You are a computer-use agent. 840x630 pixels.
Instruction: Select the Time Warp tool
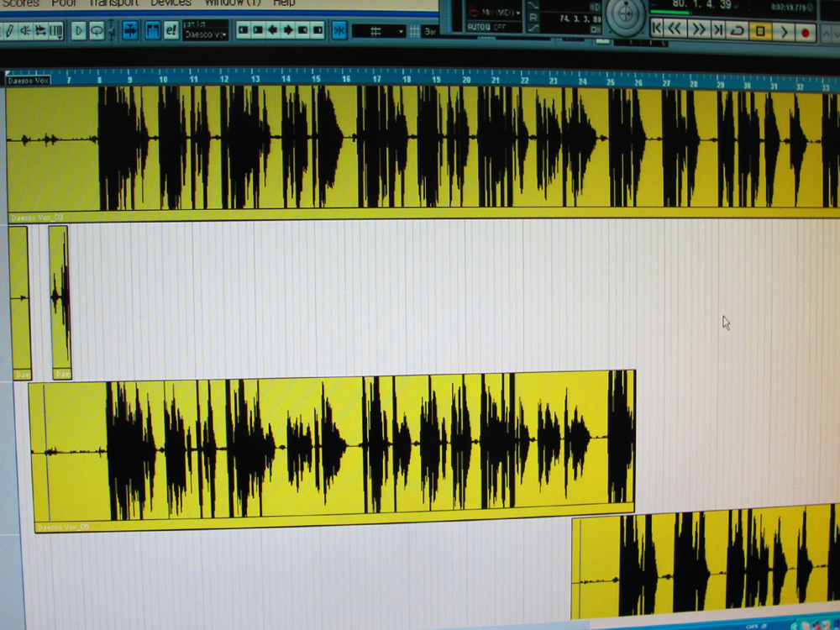click(40, 31)
